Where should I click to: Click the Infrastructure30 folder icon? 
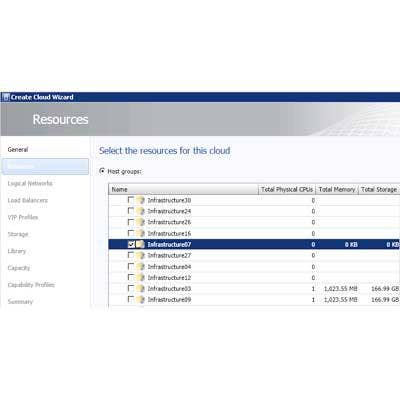[140, 200]
